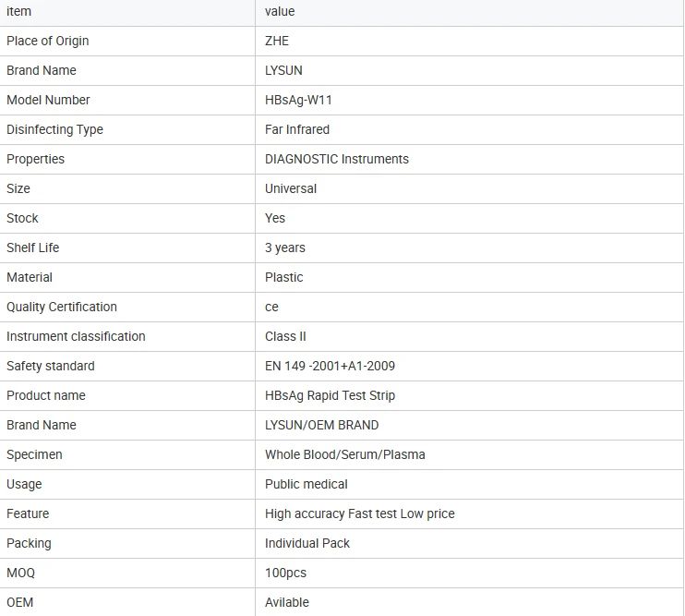This screenshot has height=616, width=685.
Task: Click the Quality Certification "ce" value
Action: [271, 307]
